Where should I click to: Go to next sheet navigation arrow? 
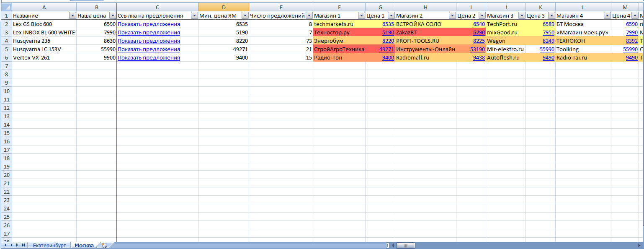tap(18, 245)
